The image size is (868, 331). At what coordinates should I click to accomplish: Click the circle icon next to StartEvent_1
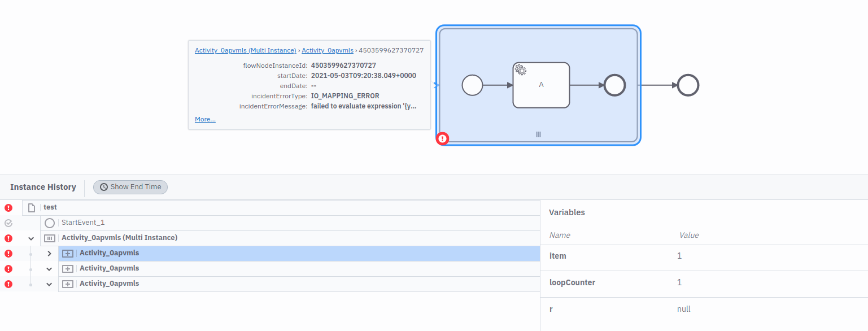pos(50,223)
